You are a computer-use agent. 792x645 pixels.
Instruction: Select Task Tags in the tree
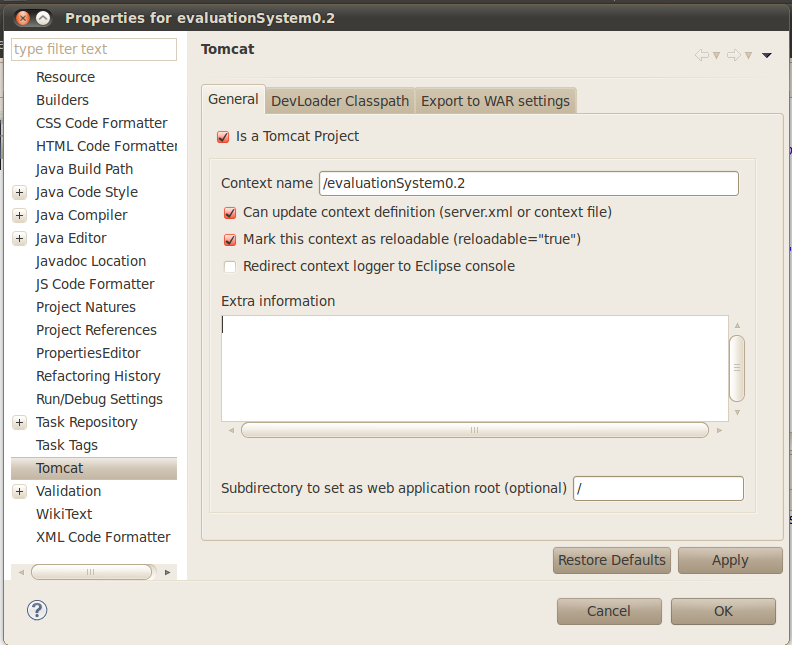[x=67, y=445]
